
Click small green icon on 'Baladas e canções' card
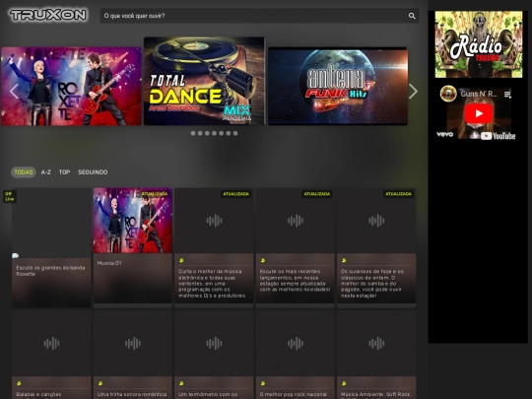pyautogui.click(x=19, y=383)
